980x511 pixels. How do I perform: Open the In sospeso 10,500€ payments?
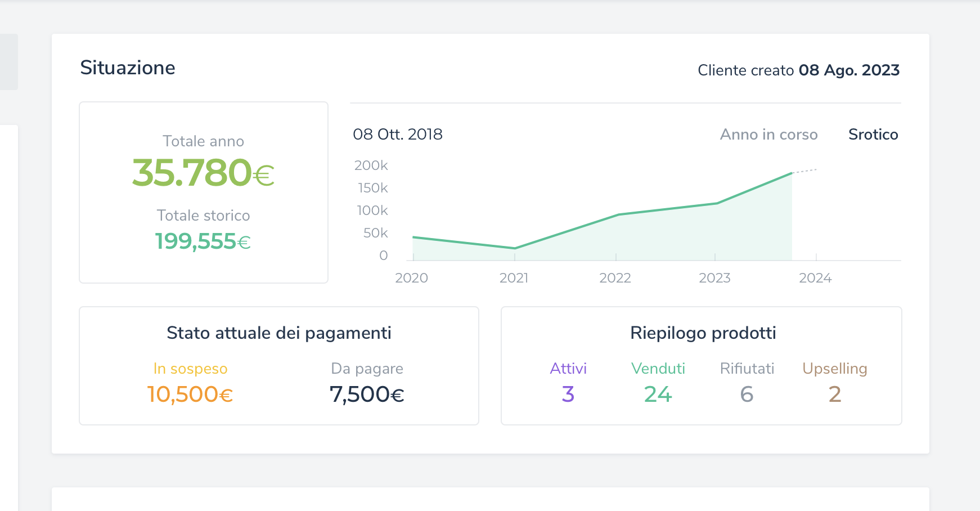[190, 394]
